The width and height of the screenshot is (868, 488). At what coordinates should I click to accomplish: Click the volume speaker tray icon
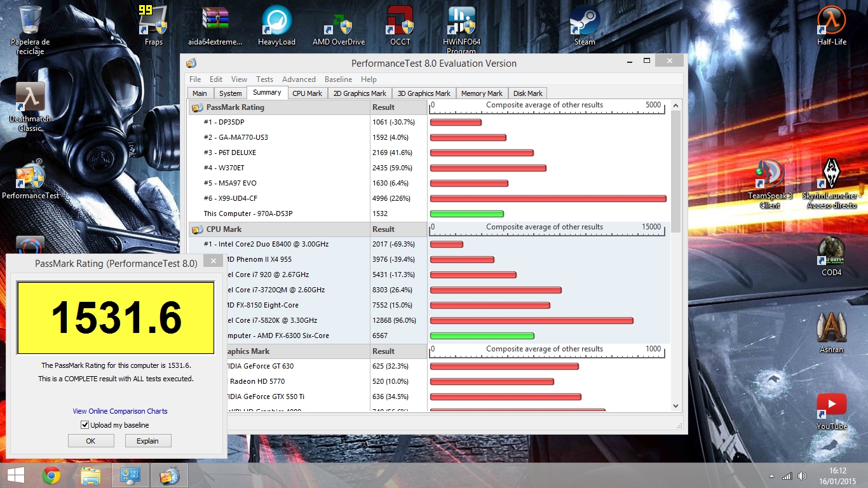tap(802, 476)
